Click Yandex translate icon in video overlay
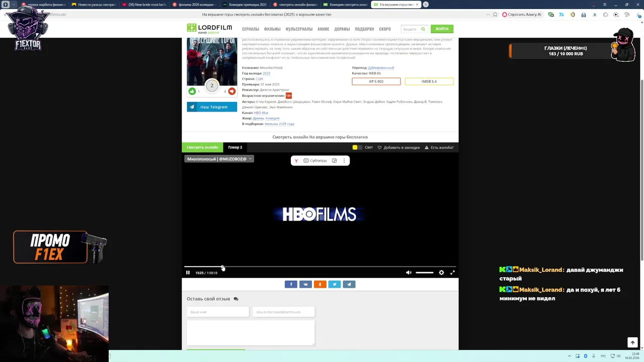 tap(296, 160)
